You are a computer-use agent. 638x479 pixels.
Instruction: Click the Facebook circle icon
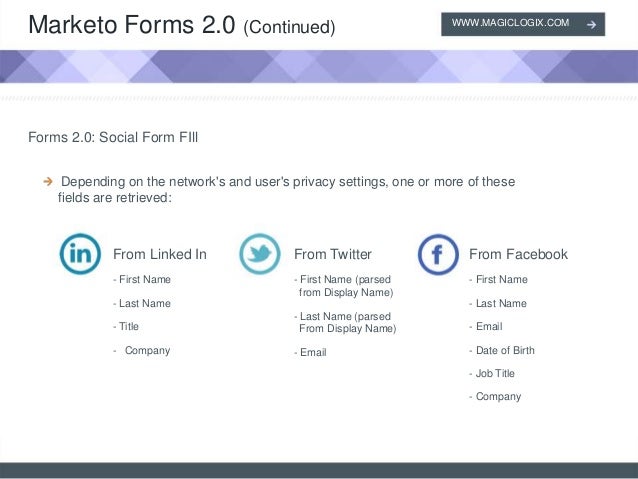(438, 254)
